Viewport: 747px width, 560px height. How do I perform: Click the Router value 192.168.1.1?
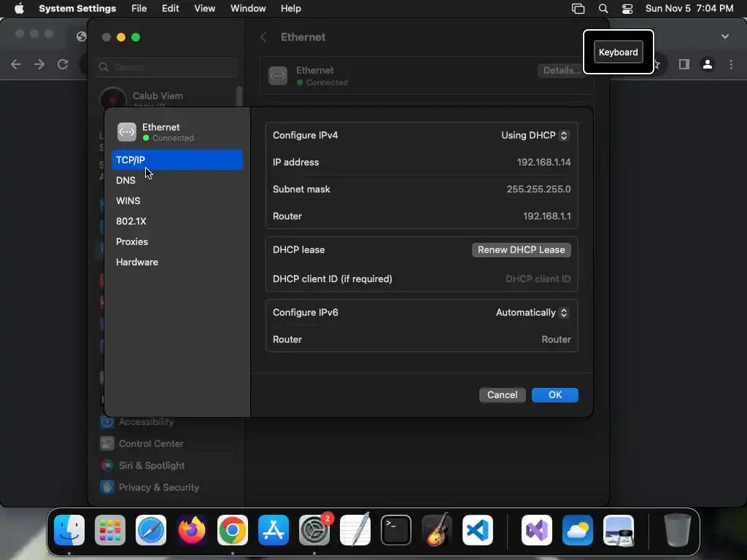[x=547, y=217]
